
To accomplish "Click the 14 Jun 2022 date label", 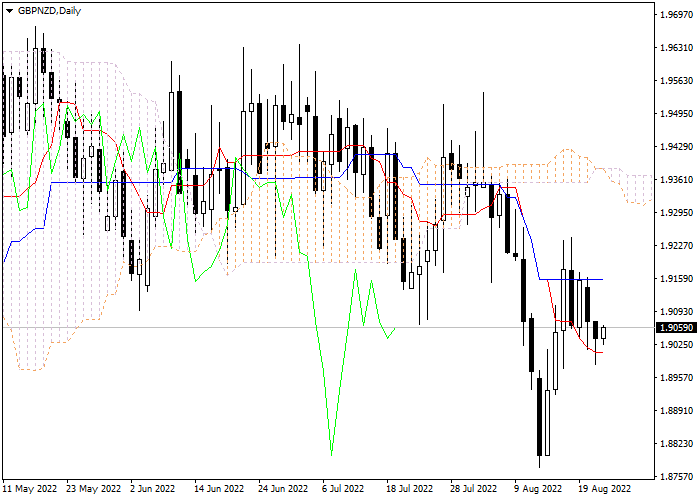I will 220,489.
